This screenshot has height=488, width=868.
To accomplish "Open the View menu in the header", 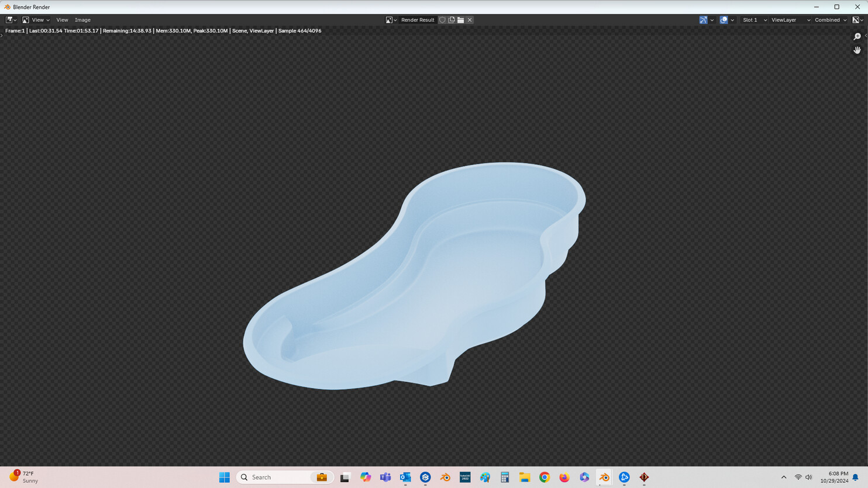I will [x=62, y=19].
